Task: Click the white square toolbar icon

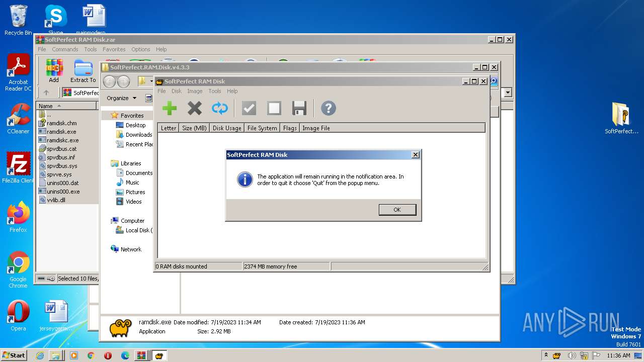Action: 274,108
